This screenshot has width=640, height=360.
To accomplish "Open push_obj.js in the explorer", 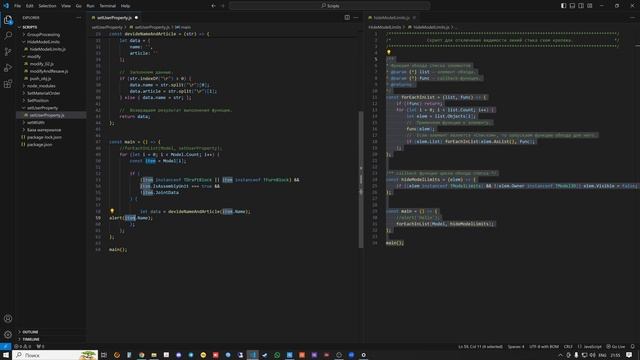I will (x=40, y=78).
